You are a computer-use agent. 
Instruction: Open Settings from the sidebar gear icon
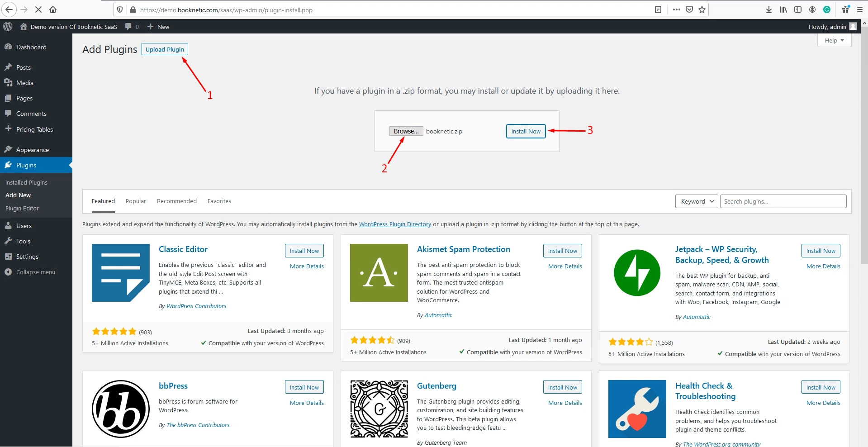[9, 257]
